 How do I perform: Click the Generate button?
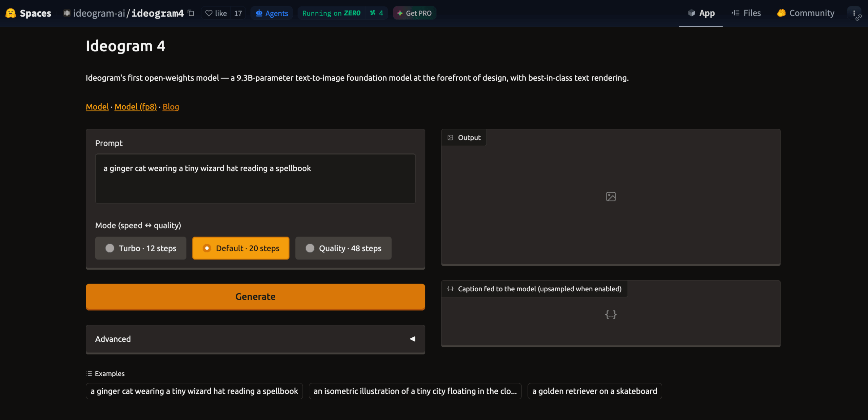(x=255, y=297)
